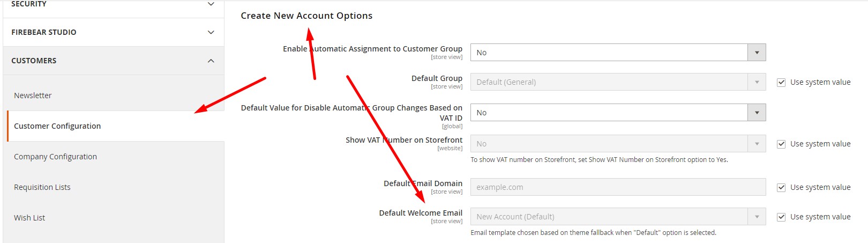
Task: Open the Newsletter settings page
Action: pos(33,95)
